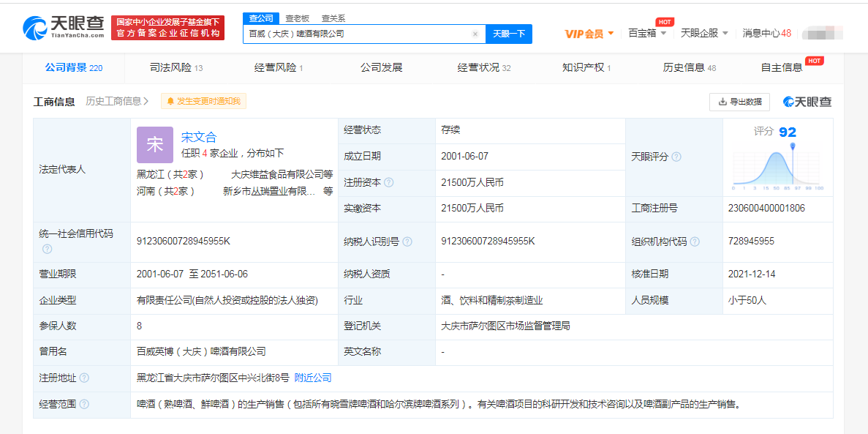The height and width of the screenshot is (434, 868).
Task: Click 登记机关 value 大庆市萨尔图区市场监督管理局
Action: 505,326
